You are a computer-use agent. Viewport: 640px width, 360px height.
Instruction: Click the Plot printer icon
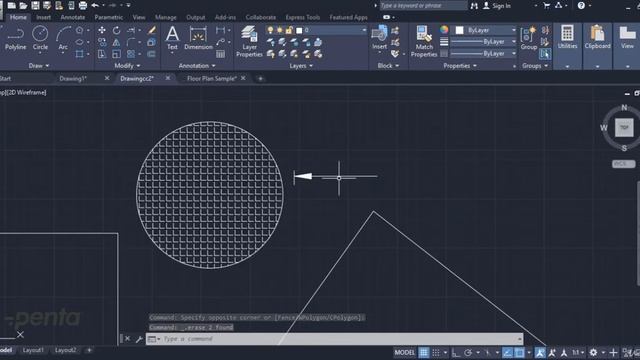83,6
